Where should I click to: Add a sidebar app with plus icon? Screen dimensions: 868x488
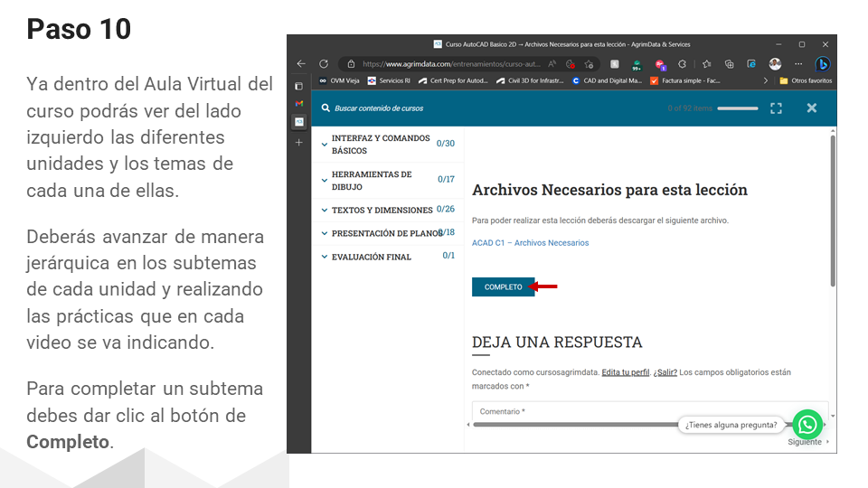[x=299, y=143]
